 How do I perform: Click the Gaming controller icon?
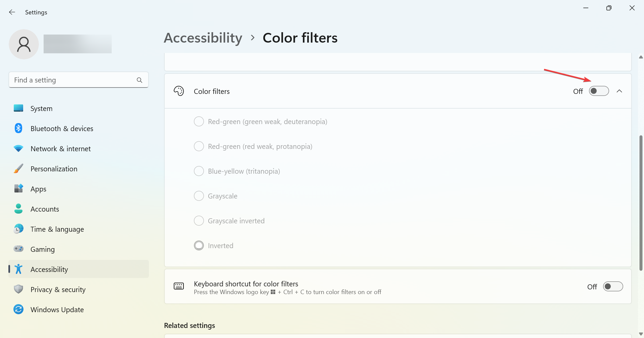click(18, 249)
